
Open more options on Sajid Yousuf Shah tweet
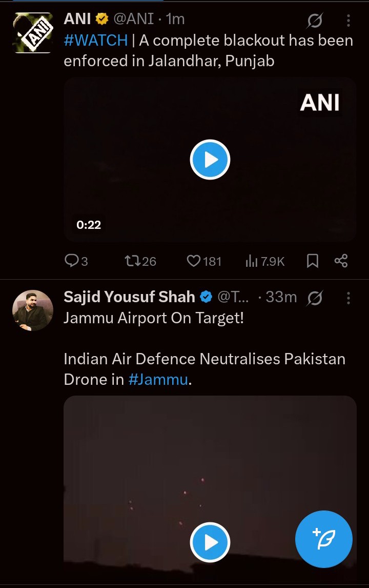pyautogui.click(x=348, y=298)
